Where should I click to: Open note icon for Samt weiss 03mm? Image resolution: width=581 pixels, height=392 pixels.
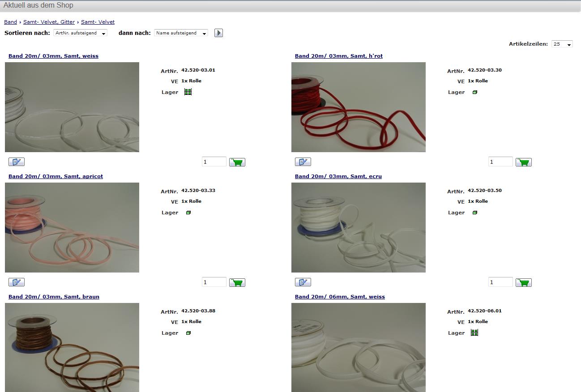17,162
